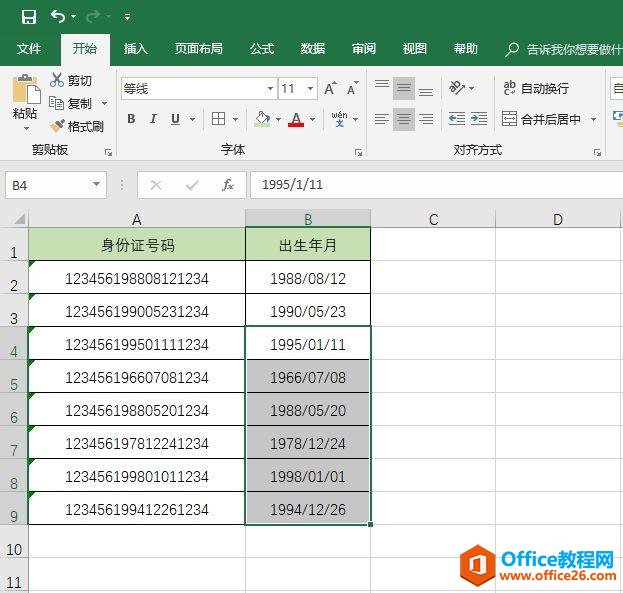Open the fill color dropdown arrow
The width and height of the screenshot is (623, 593).
[x=279, y=119]
